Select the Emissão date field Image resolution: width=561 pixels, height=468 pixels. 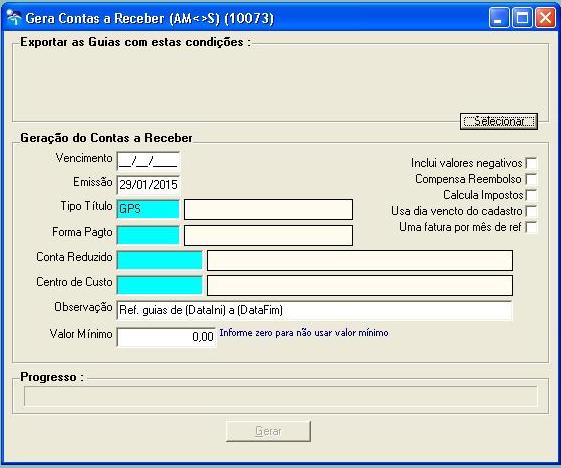[148, 185]
